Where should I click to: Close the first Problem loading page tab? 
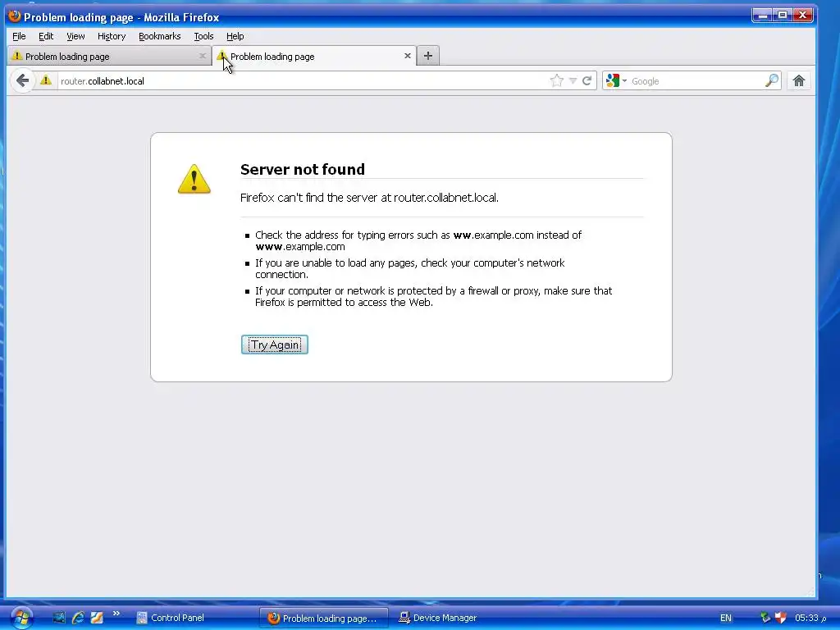202,56
